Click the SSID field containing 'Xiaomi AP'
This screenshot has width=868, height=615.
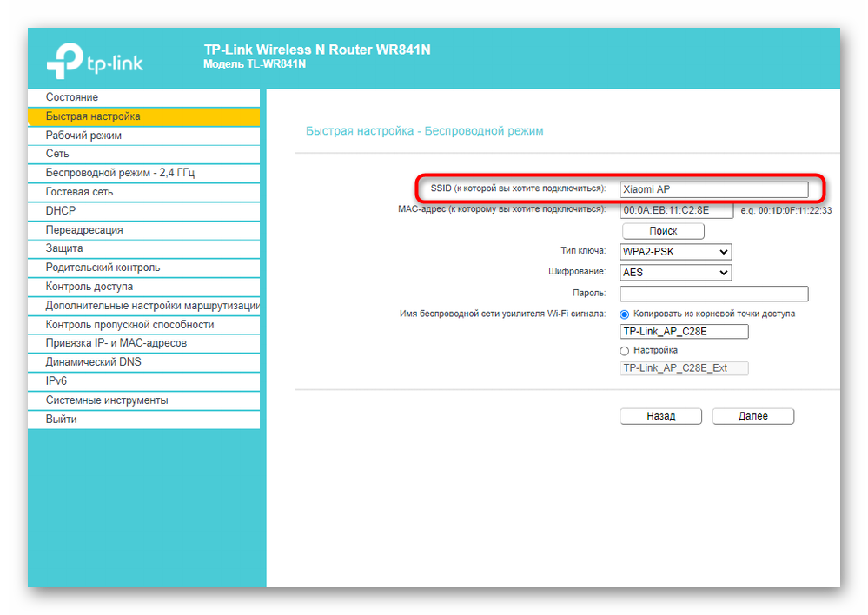pyautogui.click(x=713, y=189)
